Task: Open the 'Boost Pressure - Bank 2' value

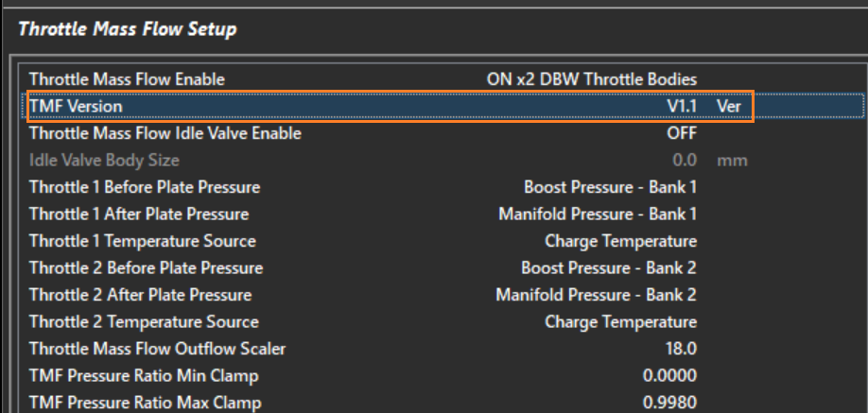Action: point(609,268)
